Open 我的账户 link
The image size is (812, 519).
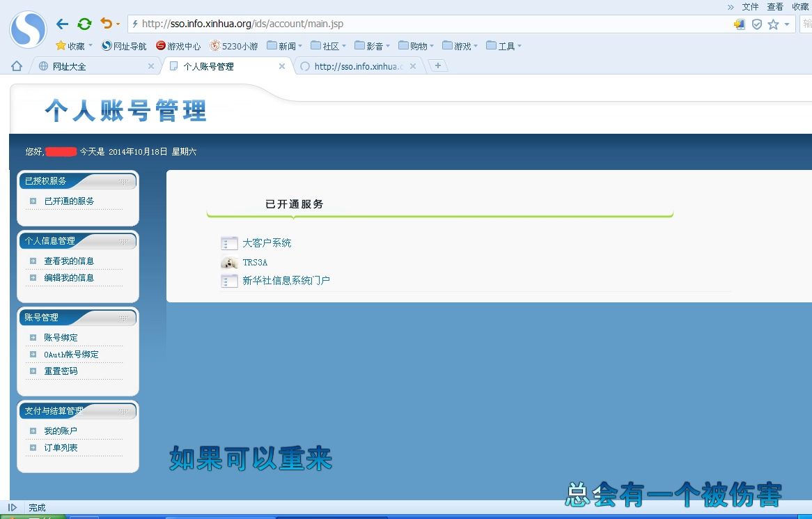tap(61, 431)
